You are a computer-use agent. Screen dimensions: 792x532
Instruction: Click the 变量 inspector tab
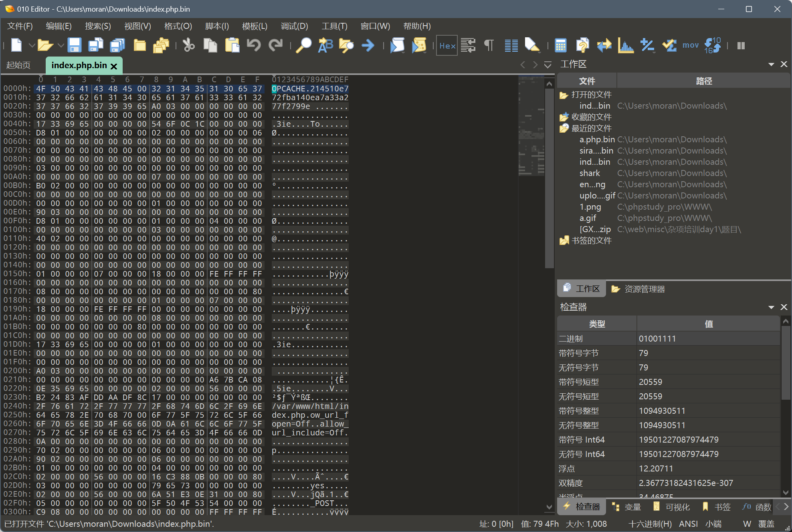(x=627, y=507)
